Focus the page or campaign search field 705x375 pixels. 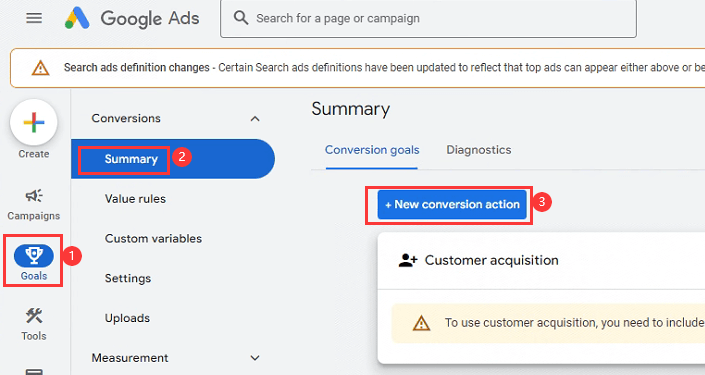[428, 18]
